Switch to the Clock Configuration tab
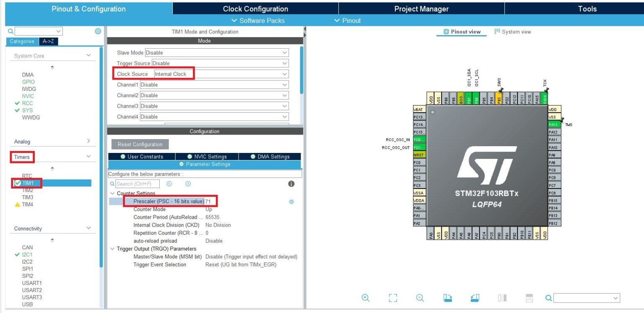644x313 pixels. coord(255,8)
